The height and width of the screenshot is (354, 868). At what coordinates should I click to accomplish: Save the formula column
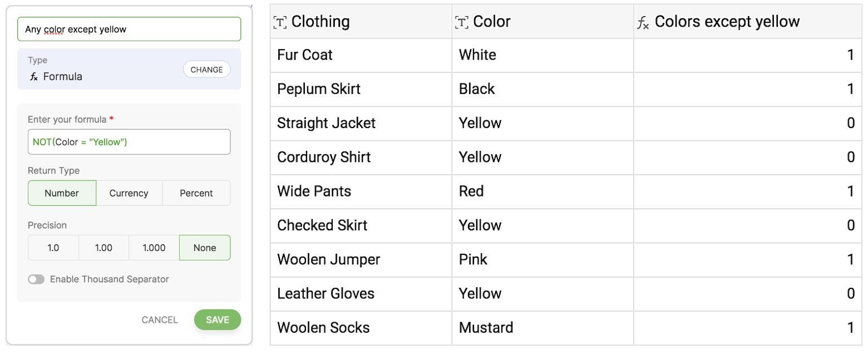(217, 319)
